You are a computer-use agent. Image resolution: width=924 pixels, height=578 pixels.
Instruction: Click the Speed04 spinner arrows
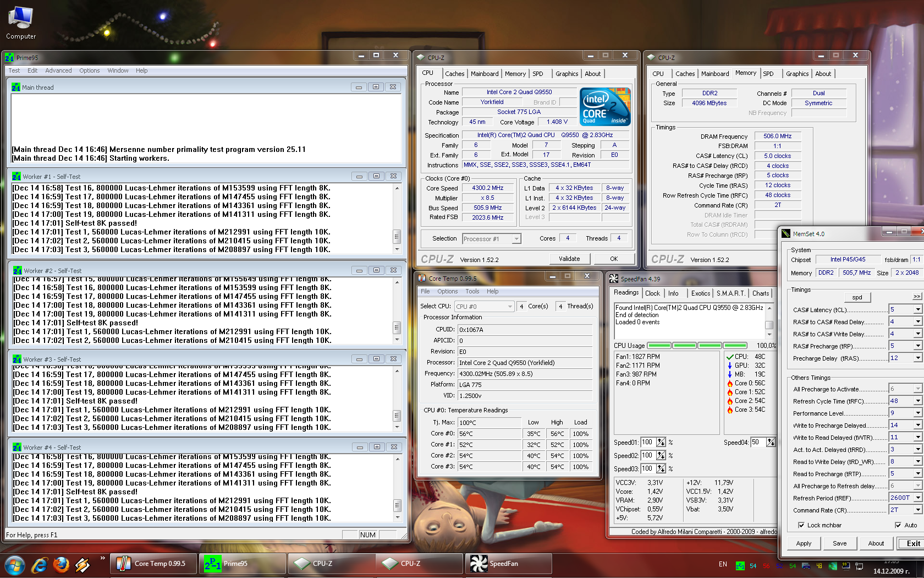click(771, 442)
